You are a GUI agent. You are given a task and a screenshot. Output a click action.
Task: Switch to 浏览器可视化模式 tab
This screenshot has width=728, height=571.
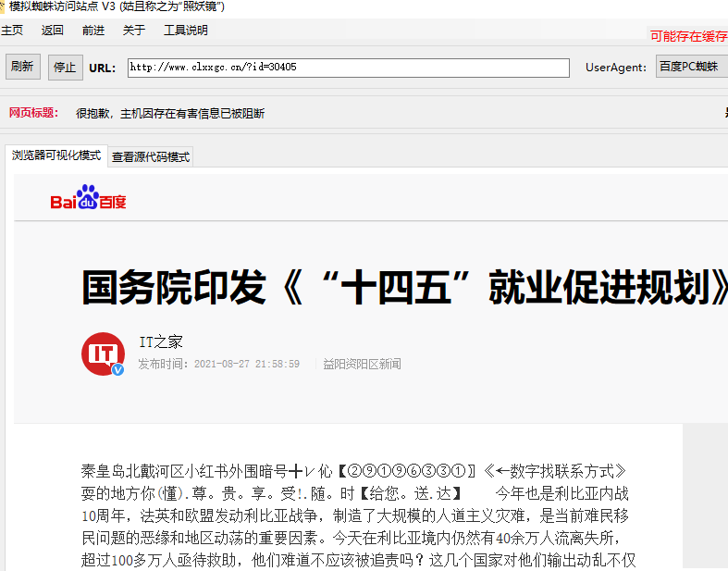(x=56, y=155)
